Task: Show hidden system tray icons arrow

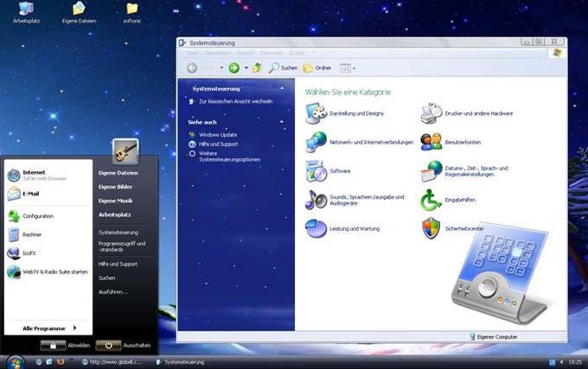Action: pyautogui.click(x=561, y=362)
